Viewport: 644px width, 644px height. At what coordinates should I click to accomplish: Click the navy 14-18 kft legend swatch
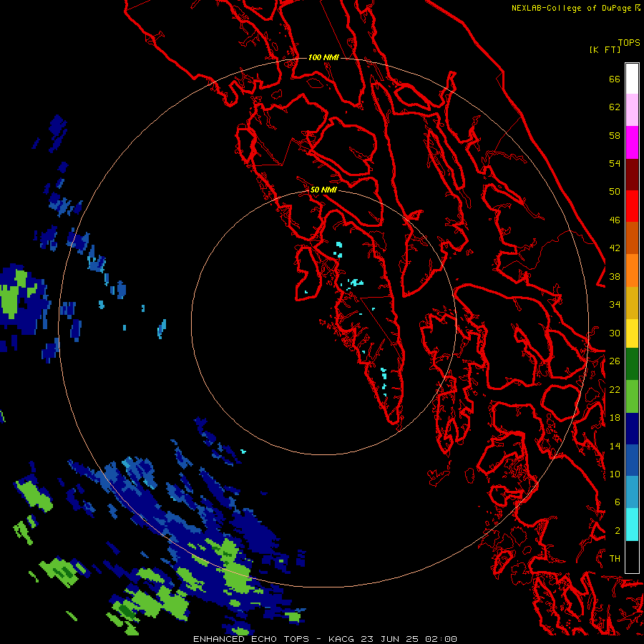[x=632, y=429]
